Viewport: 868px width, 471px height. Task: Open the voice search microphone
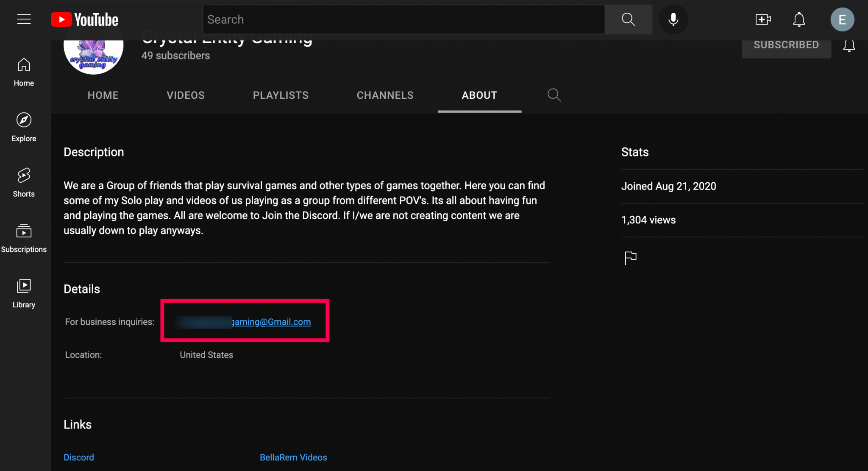pos(673,19)
